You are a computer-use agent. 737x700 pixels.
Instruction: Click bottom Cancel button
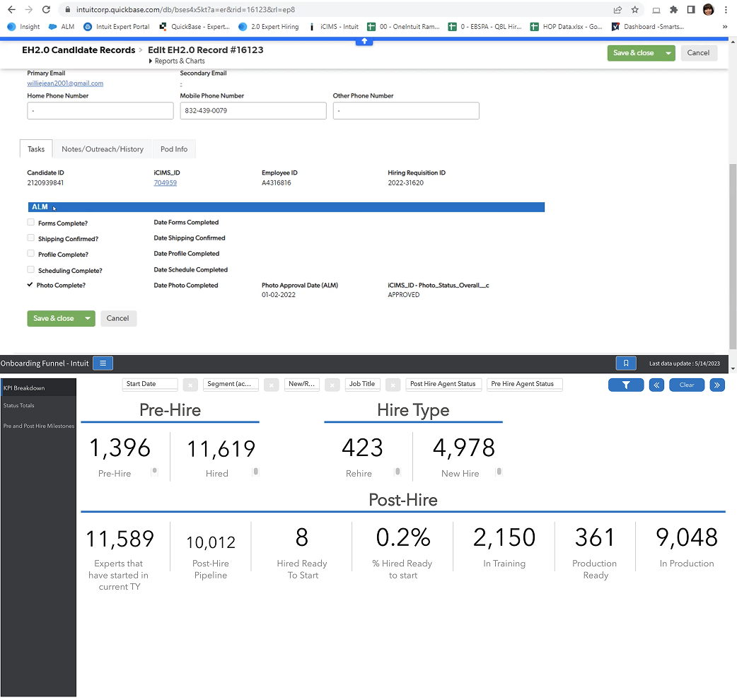[117, 318]
